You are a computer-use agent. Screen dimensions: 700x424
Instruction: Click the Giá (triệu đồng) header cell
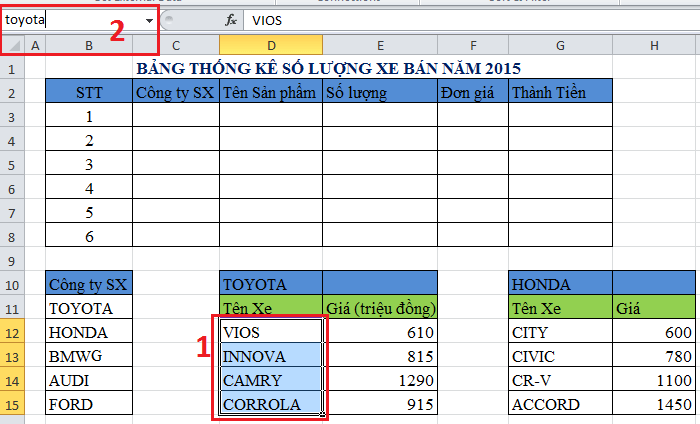380,308
